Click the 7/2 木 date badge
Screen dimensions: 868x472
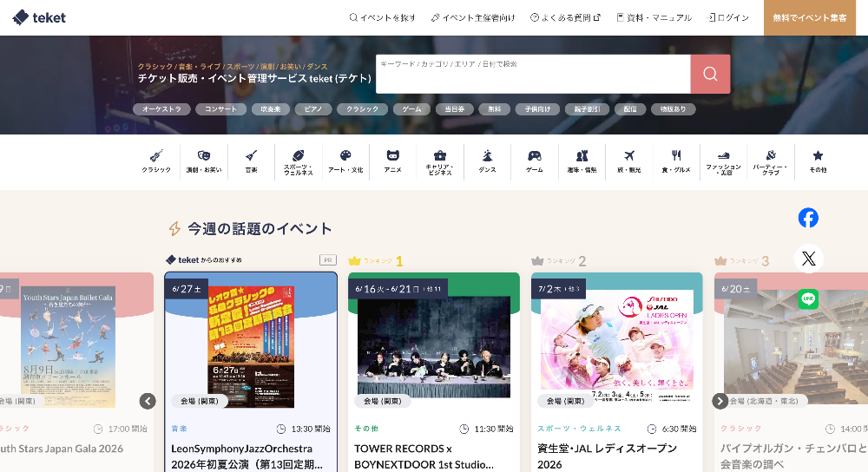pyautogui.click(x=558, y=289)
